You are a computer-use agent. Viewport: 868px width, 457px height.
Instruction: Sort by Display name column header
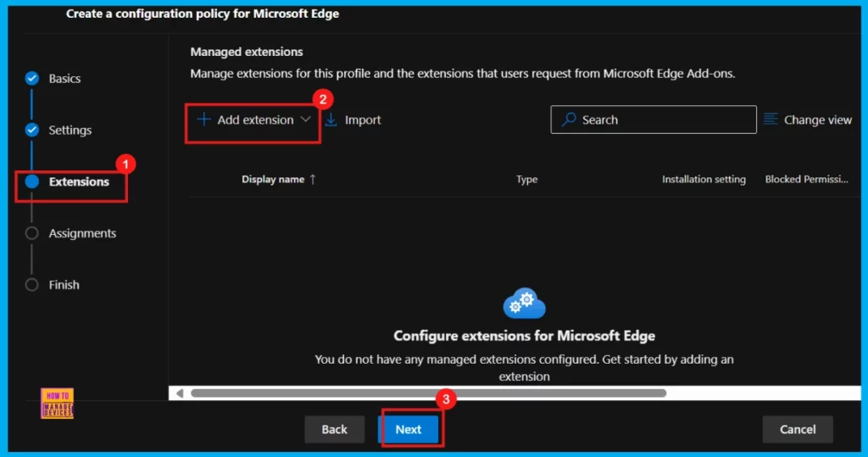coord(273,179)
